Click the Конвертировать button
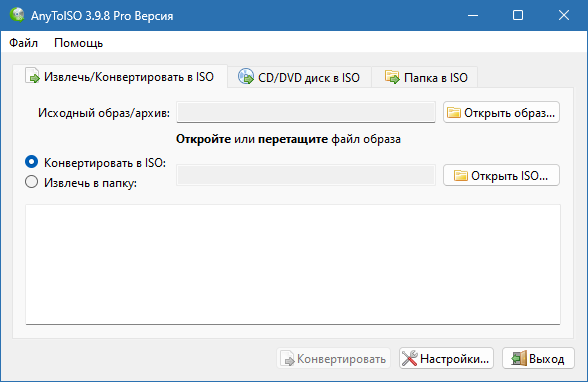The width and height of the screenshot is (588, 382). coord(333,358)
